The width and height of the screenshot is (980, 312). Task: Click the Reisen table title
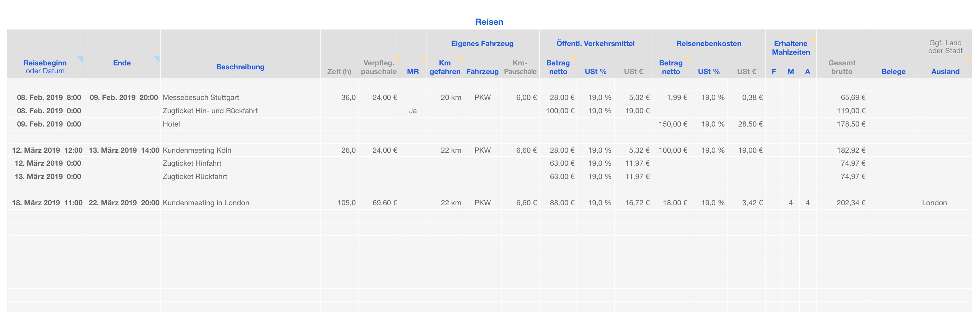489,22
